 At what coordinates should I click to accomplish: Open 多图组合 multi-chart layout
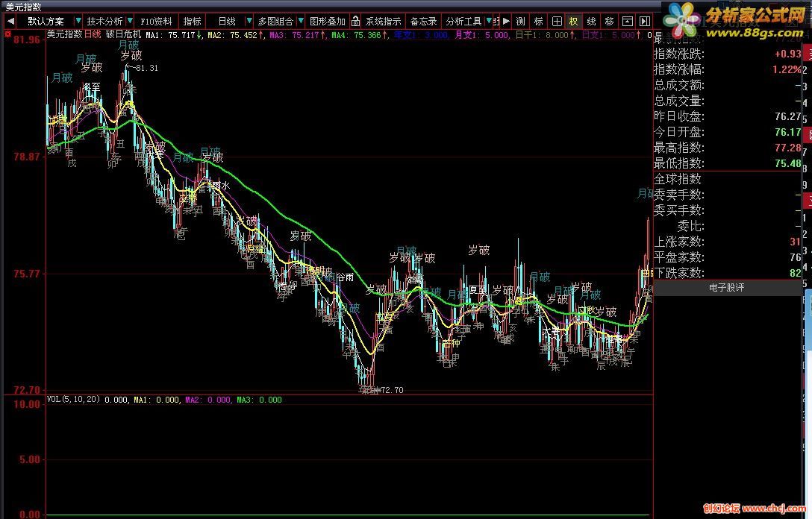pos(275,21)
